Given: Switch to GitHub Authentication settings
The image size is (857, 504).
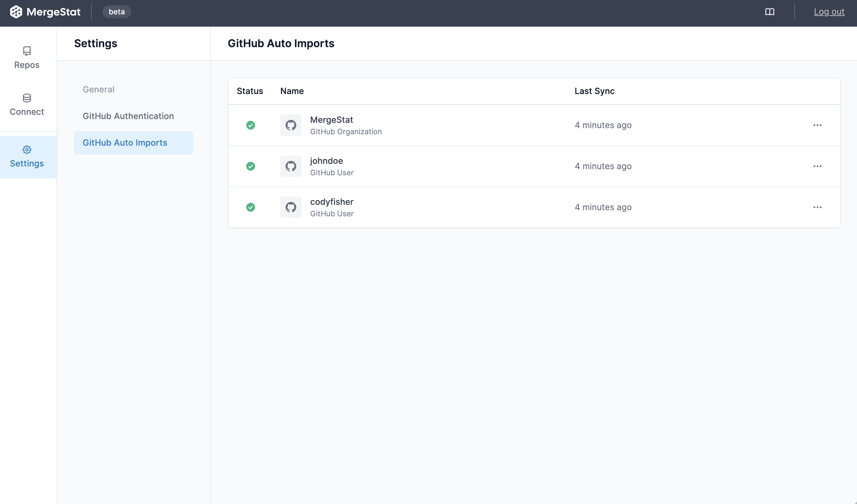Looking at the screenshot, I should click(128, 116).
